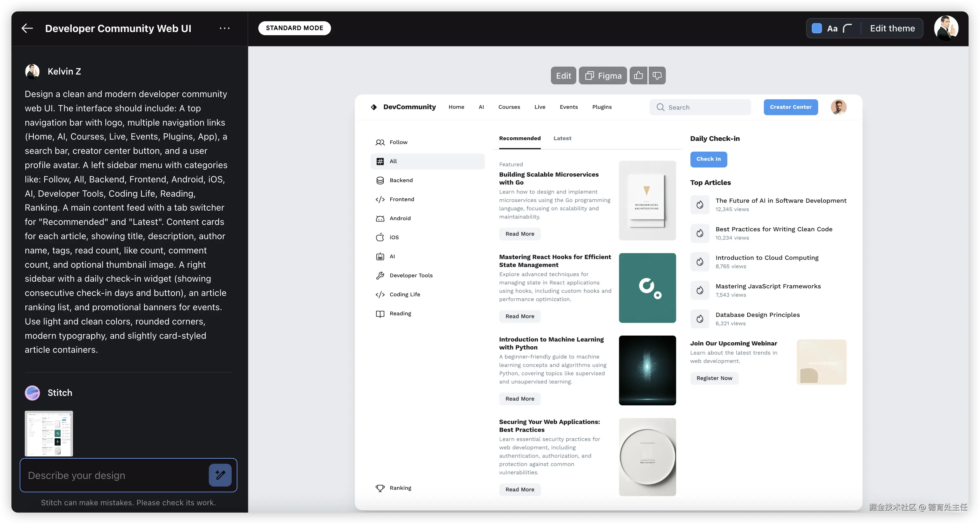Image resolution: width=980 pixels, height=524 pixels.
Task: Click the Edit button above design
Action: 563,75
